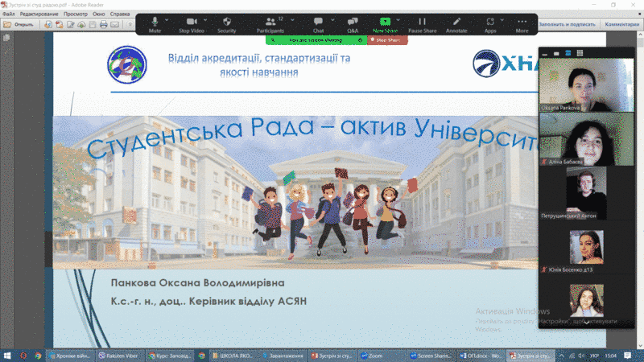Open the page thumbnails side panel icon
Viewport: 644px width, 362px height.
6,38
